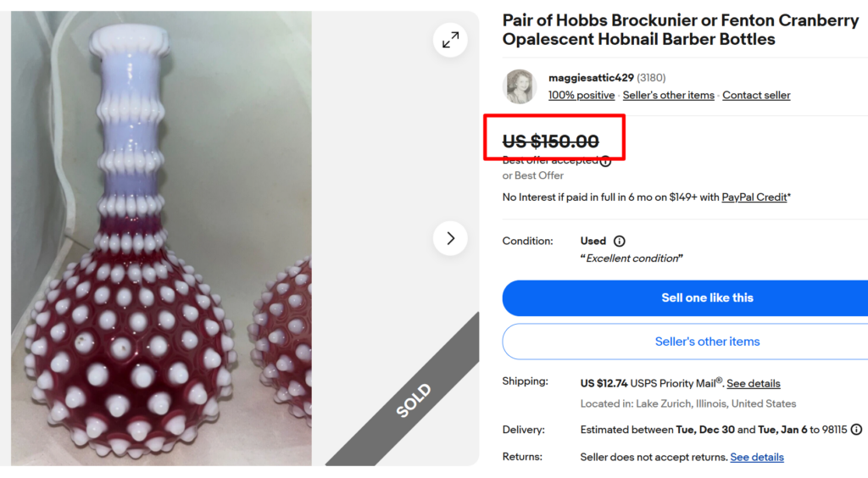Show the next product photo
This screenshot has height=478, width=868.
pos(450,238)
